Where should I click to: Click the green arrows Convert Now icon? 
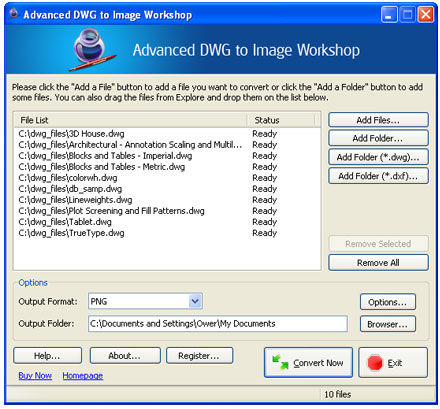tap(280, 362)
